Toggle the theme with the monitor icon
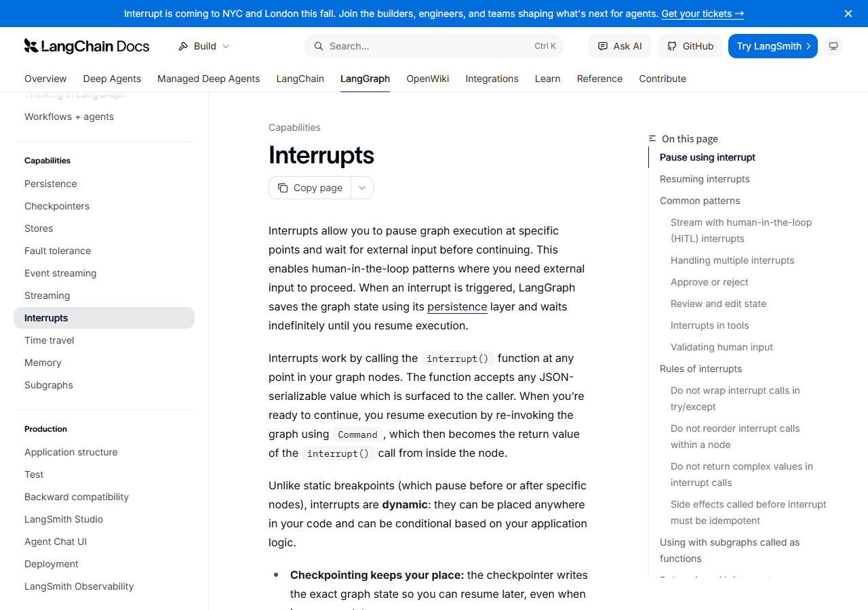868x610 pixels. pyautogui.click(x=833, y=46)
